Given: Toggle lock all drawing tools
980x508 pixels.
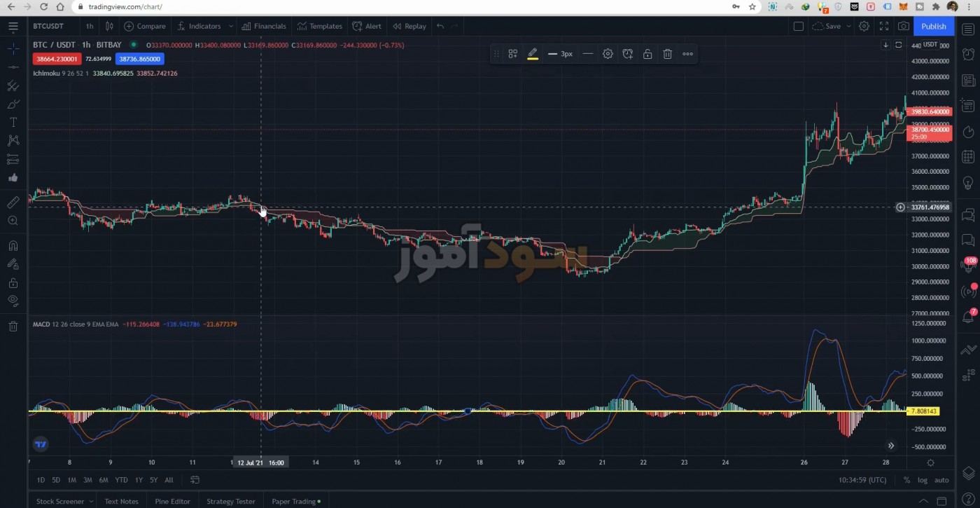Looking at the screenshot, I should (x=13, y=283).
